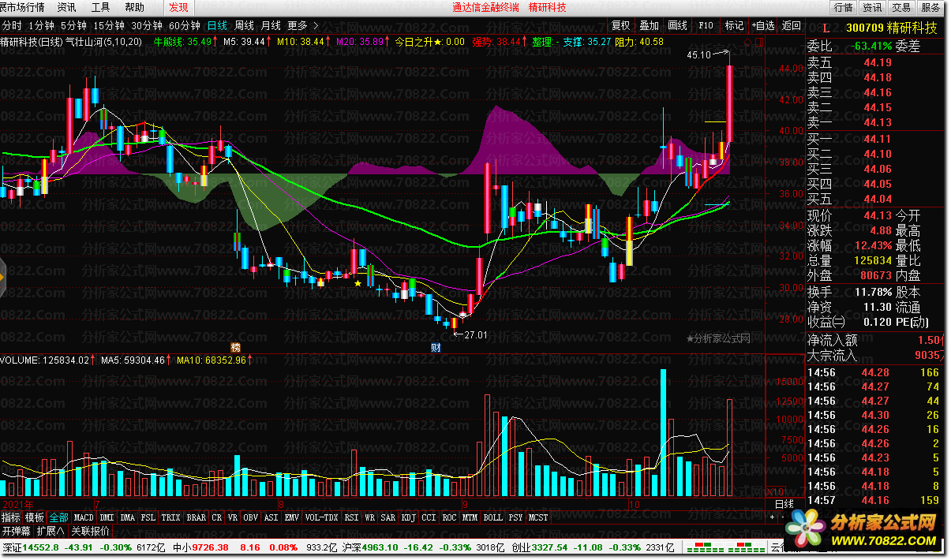Select the MACD indicator
This screenshot has height=560, width=951.
(84, 517)
